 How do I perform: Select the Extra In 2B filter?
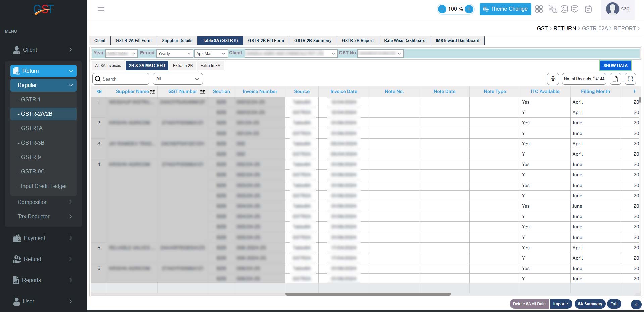(183, 66)
